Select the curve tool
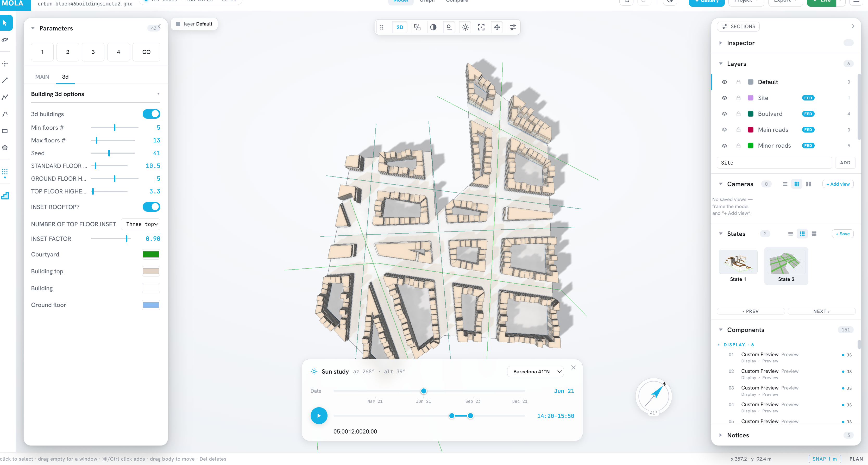Viewport: 868px width, 465px height. tap(5, 114)
